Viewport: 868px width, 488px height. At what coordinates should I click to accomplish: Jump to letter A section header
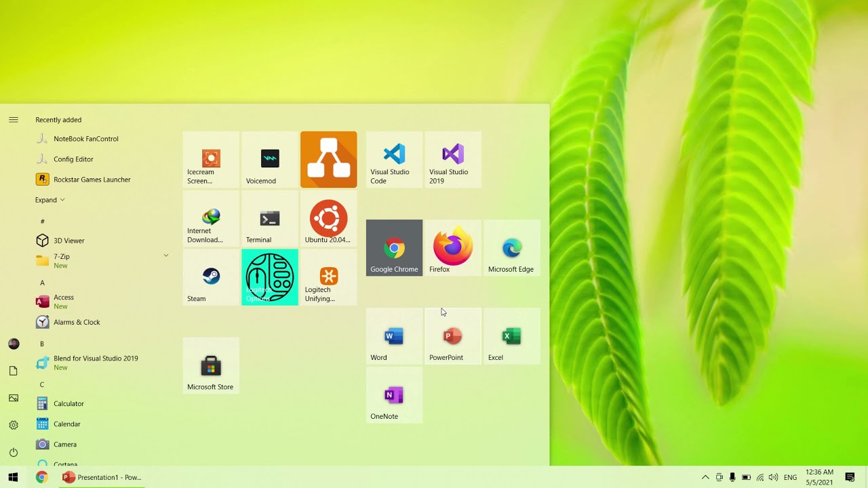42,283
